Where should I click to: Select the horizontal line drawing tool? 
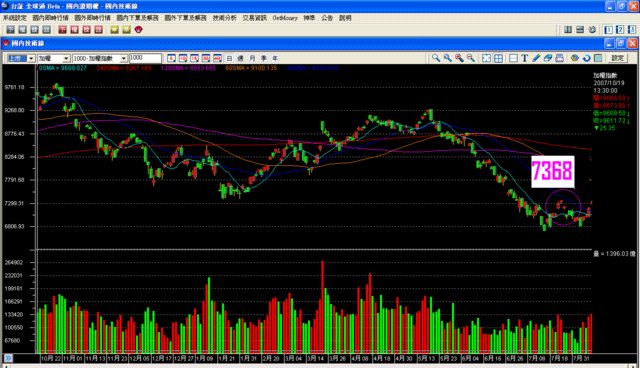point(513,58)
